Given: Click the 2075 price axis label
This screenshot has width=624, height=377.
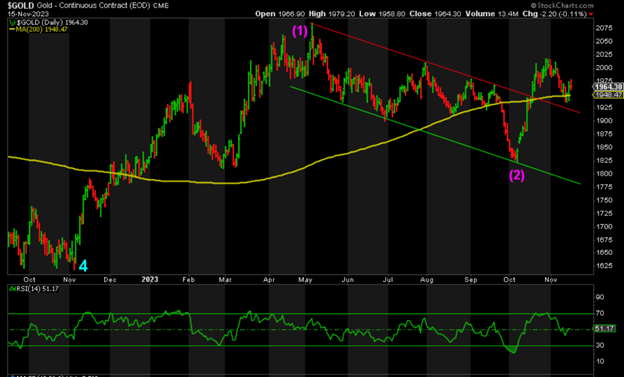Looking at the screenshot, I should pos(604,28).
